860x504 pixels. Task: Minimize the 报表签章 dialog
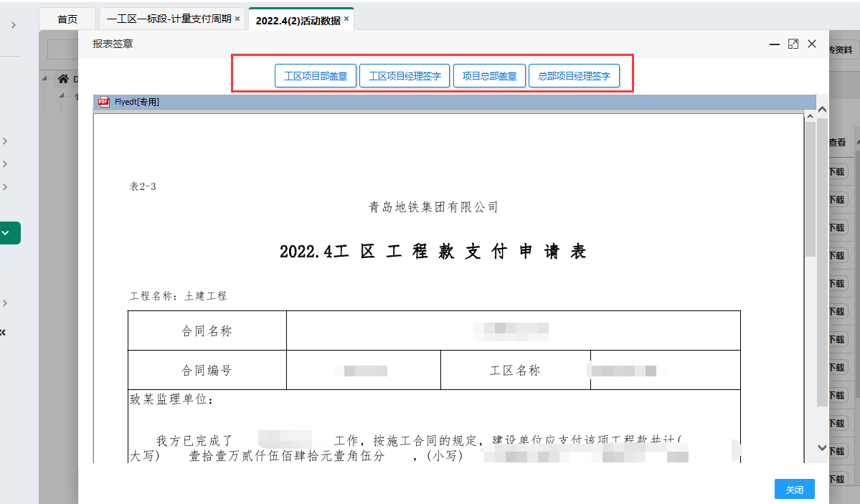click(775, 44)
